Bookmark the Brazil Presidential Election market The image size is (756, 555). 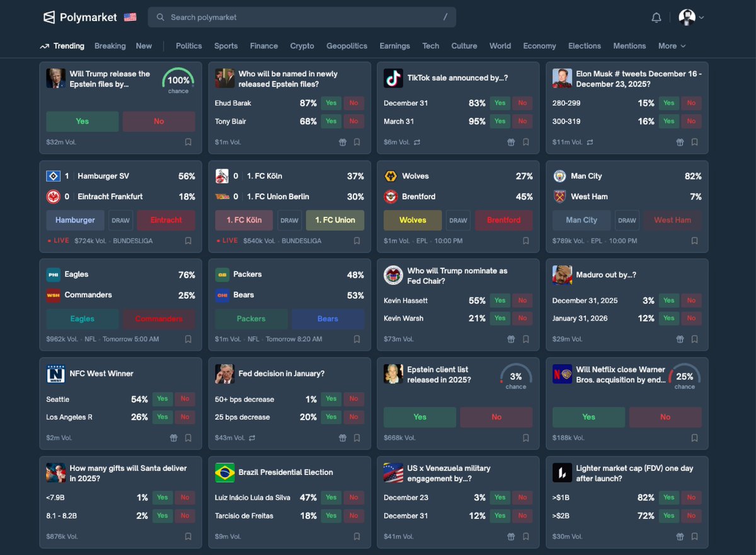[x=357, y=536]
